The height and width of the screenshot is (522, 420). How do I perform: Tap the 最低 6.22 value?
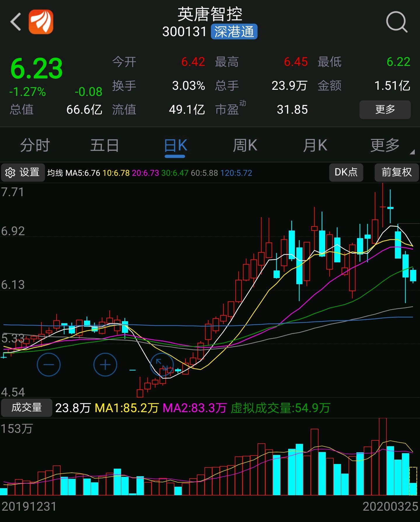398,62
